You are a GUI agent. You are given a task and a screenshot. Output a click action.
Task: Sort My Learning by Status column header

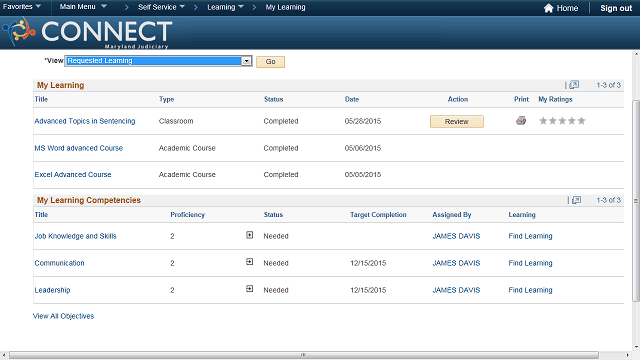[273, 99]
